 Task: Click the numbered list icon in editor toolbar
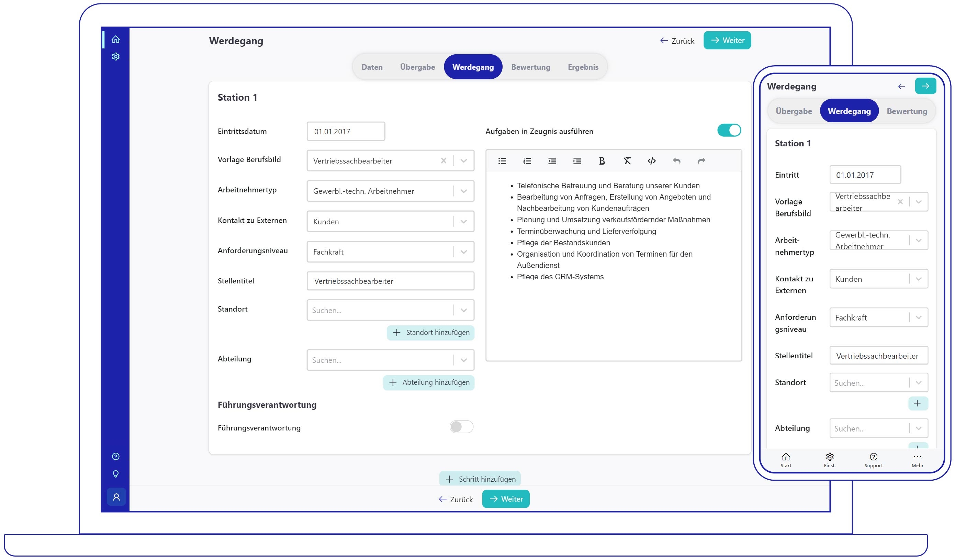tap(527, 161)
